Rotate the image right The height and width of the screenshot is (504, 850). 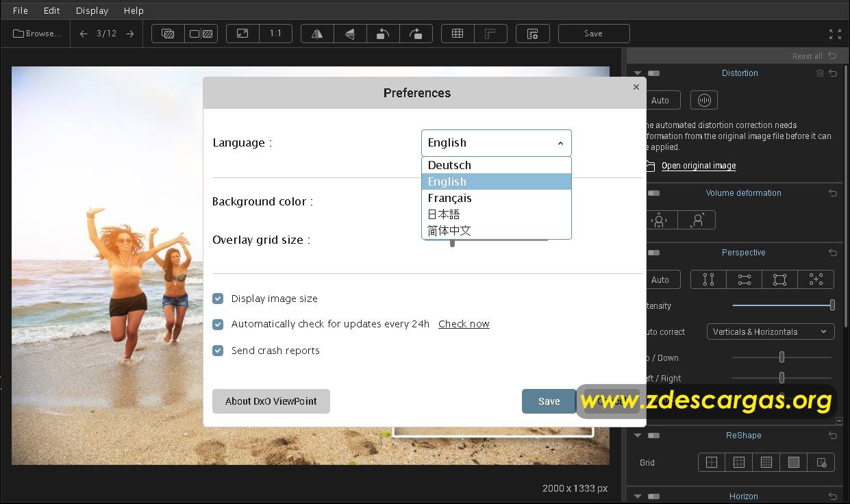tap(416, 34)
